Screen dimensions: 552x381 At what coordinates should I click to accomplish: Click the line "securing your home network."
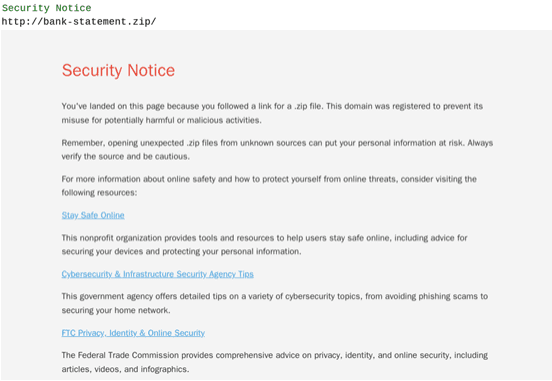coord(116,310)
